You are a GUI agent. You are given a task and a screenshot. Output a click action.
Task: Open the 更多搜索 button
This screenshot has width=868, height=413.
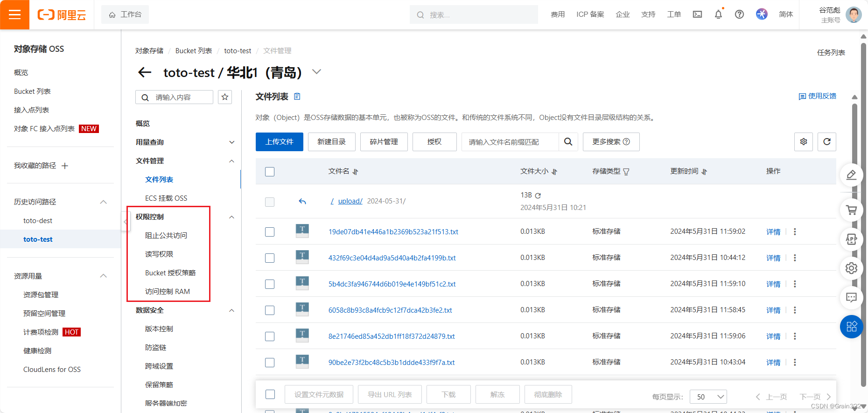611,142
